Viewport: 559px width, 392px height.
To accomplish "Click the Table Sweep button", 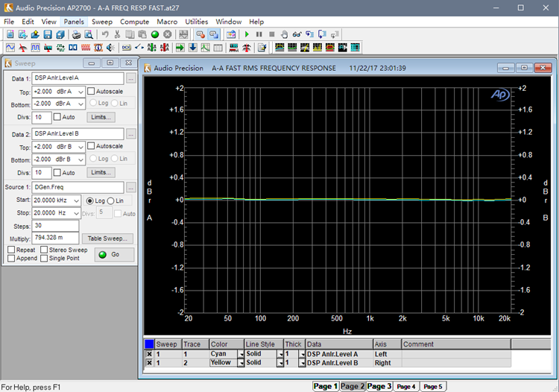I will [107, 238].
